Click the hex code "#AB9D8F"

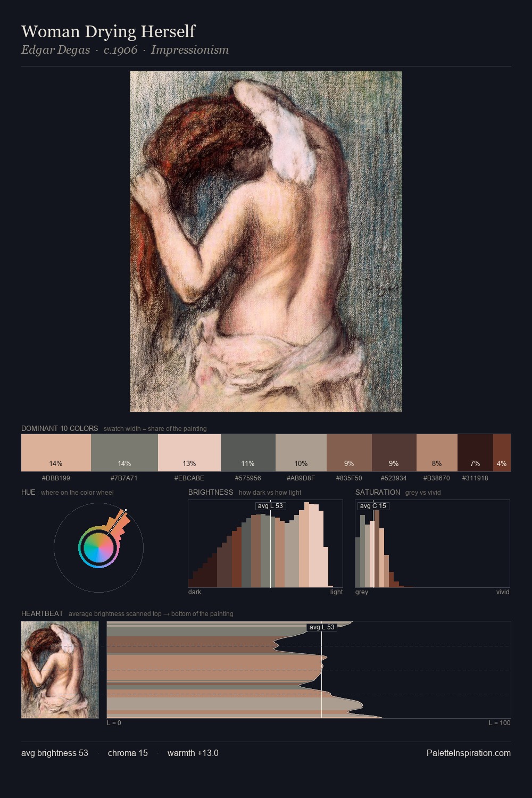point(301,478)
